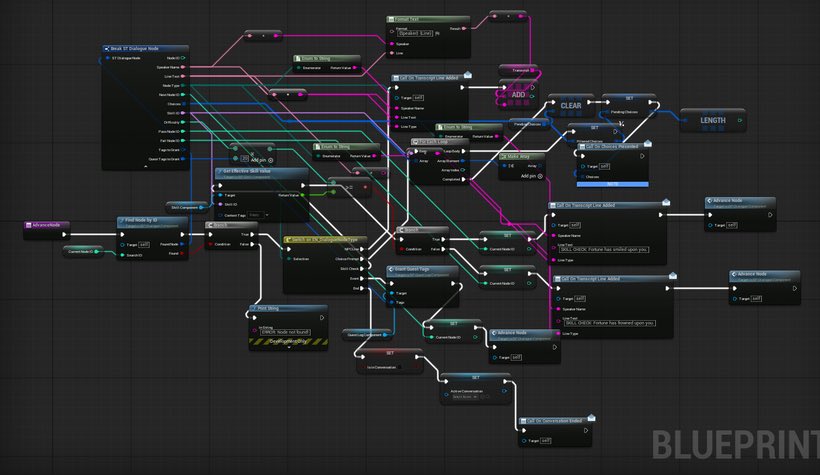Click Node ID output pin on Break ST Dialogue Node

pos(183,58)
